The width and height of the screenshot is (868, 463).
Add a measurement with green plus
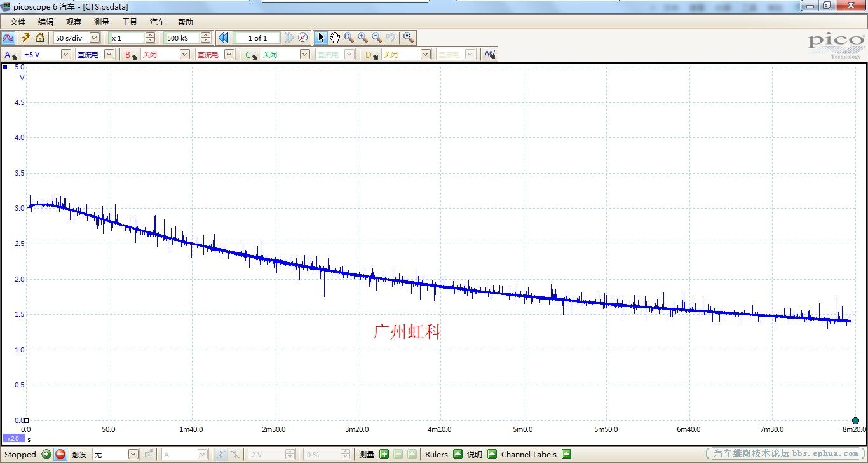(384, 454)
